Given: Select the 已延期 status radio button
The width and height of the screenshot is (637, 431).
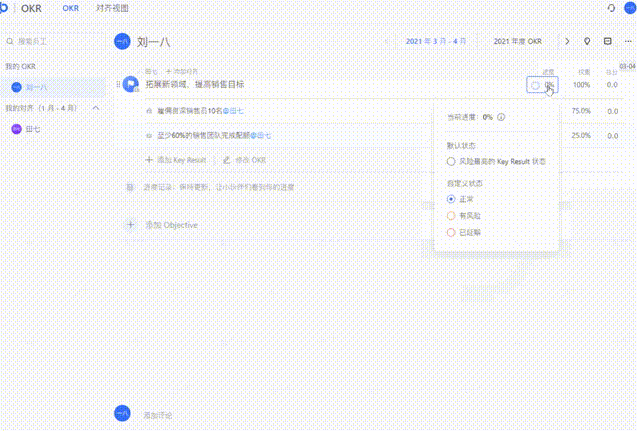Looking at the screenshot, I should pyautogui.click(x=451, y=232).
